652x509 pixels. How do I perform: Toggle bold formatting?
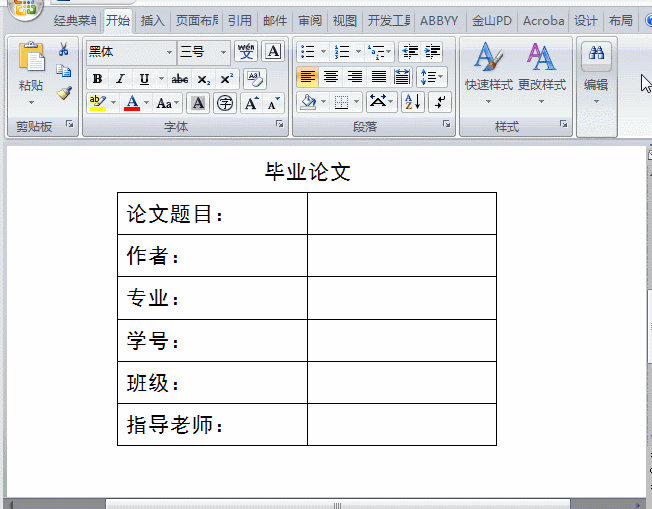(98, 79)
